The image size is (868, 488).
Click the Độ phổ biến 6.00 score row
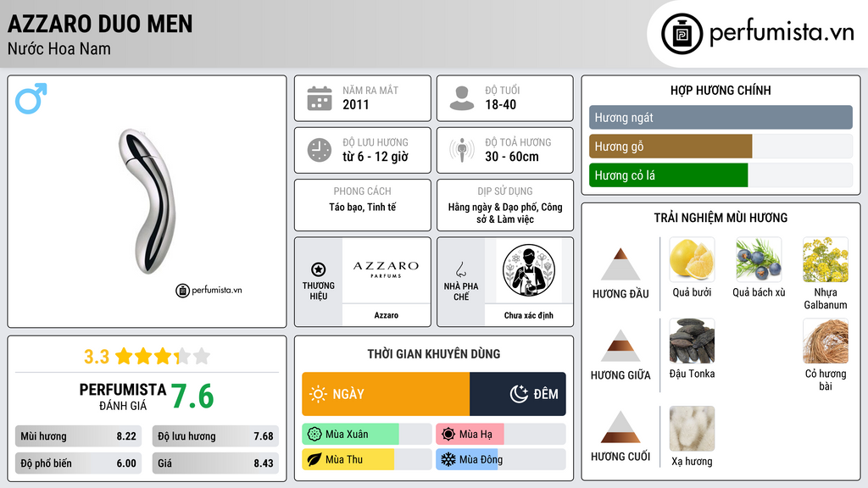(x=78, y=463)
